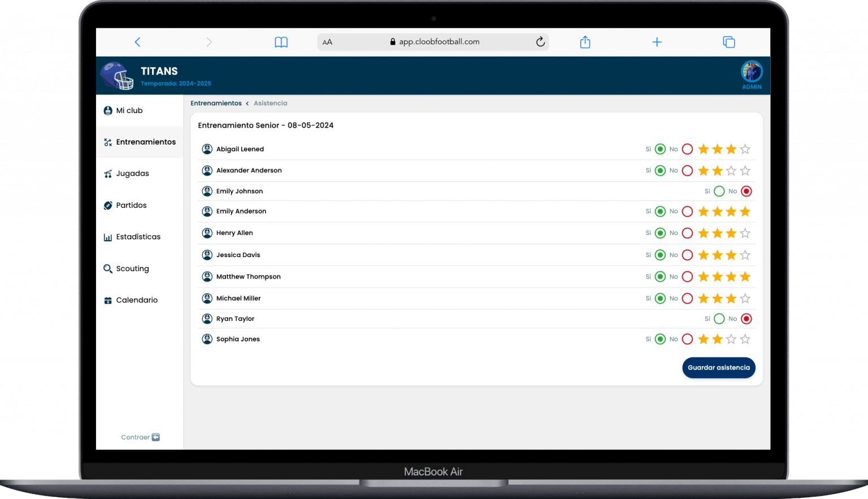This screenshot has height=499, width=868.
Task: Click the Safari share icon
Action: pyautogui.click(x=585, y=42)
